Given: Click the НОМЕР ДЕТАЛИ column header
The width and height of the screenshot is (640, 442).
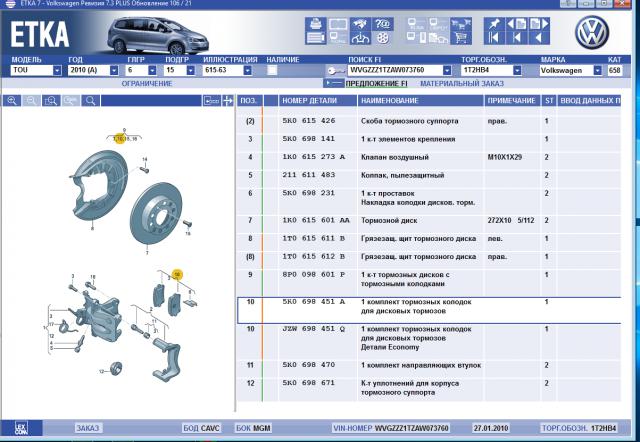Looking at the screenshot, I should coord(318,100).
